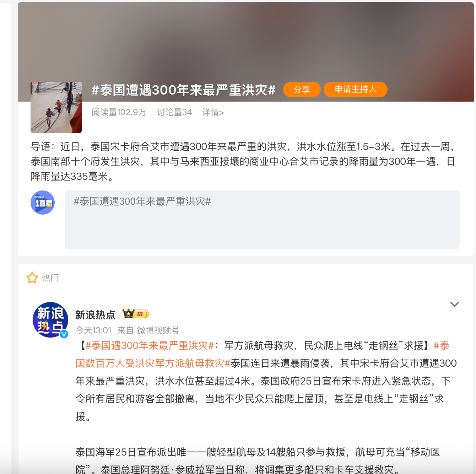The height and width of the screenshot is (474, 476).
Task: Click the topic title #泰国遭遇300年来最严重洪灾#
Action: [184, 90]
